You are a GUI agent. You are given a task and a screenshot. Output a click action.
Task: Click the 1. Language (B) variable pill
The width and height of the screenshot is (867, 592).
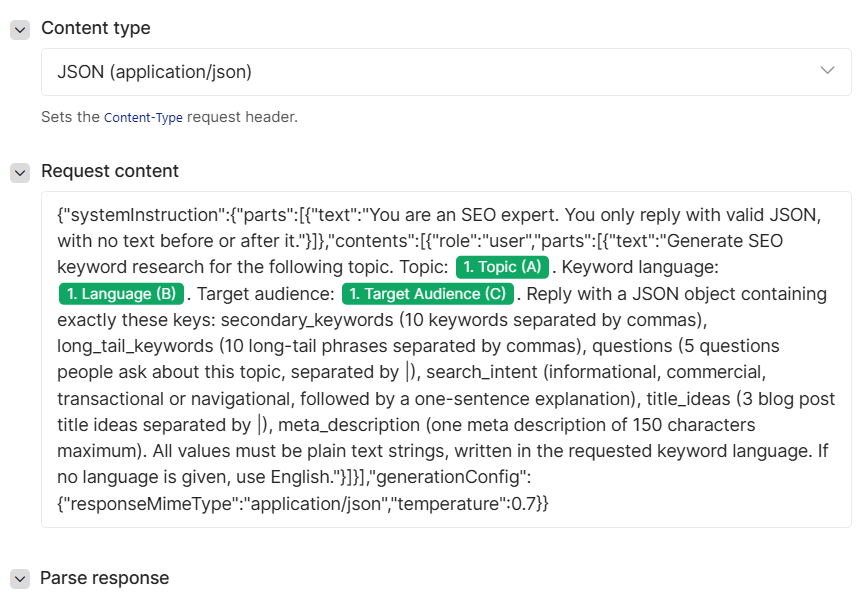click(121, 294)
